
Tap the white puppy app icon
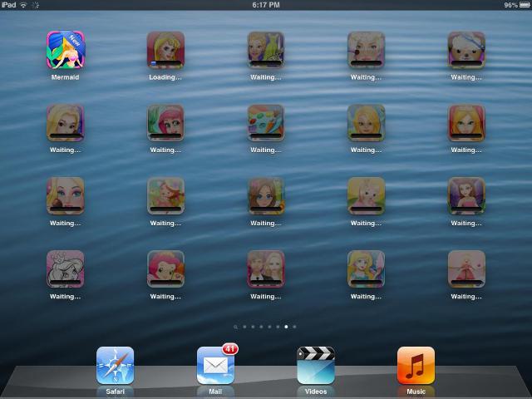[466, 50]
